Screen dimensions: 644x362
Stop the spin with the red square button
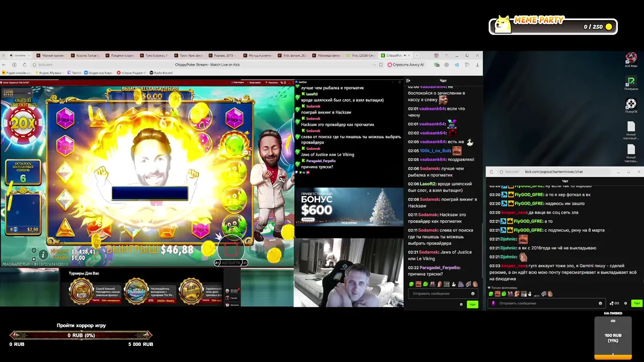click(x=231, y=249)
